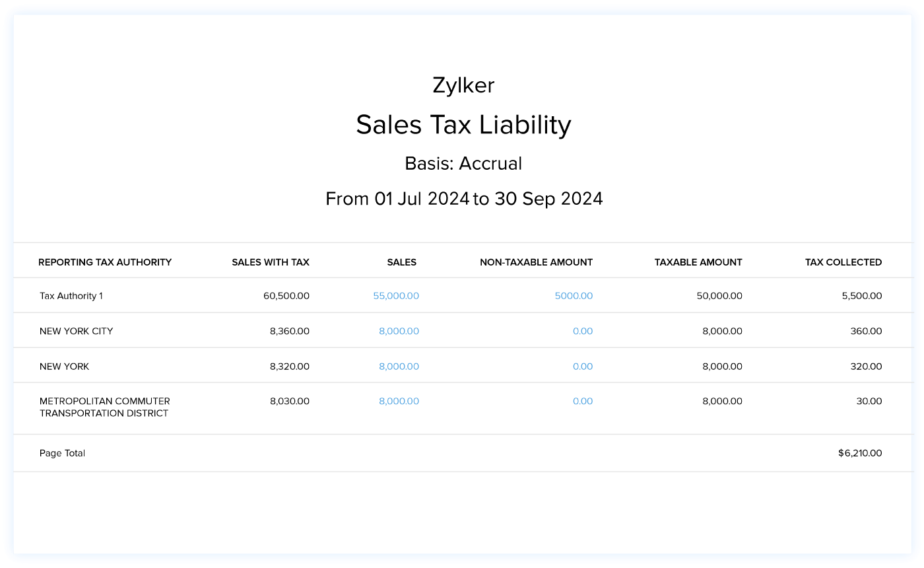Click the page total amount $6,210.00
Image resolution: width=924 pixels, height=568 pixels.
point(860,453)
